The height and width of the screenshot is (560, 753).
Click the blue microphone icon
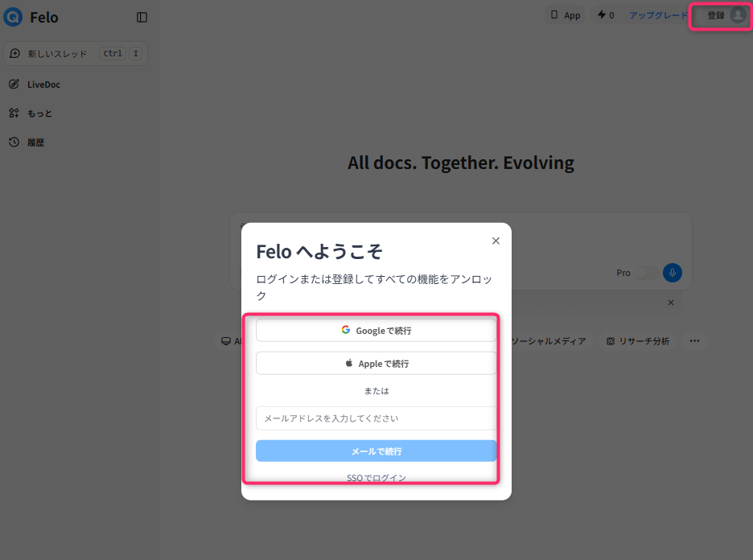click(x=673, y=273)
